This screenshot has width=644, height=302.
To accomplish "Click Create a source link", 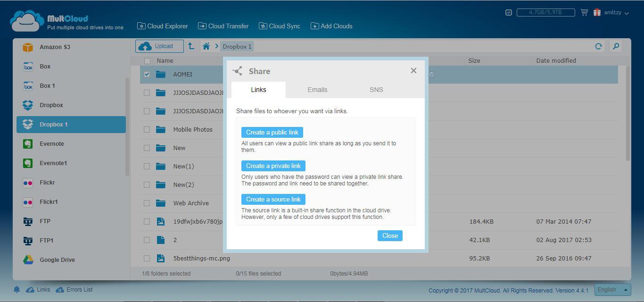I will pyautogui.click(x=273, y=199).
